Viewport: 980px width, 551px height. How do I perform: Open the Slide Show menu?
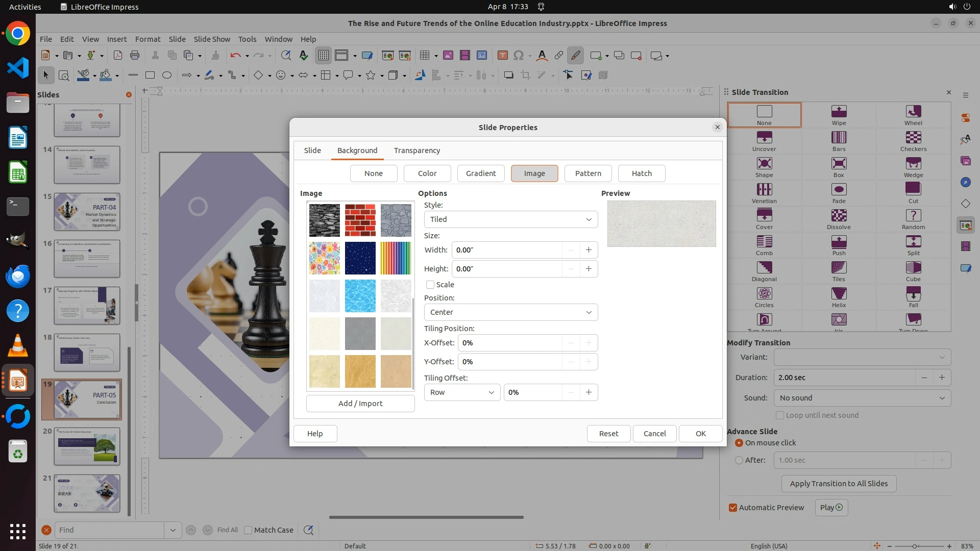pyautogui.click(x=212, y=39)
